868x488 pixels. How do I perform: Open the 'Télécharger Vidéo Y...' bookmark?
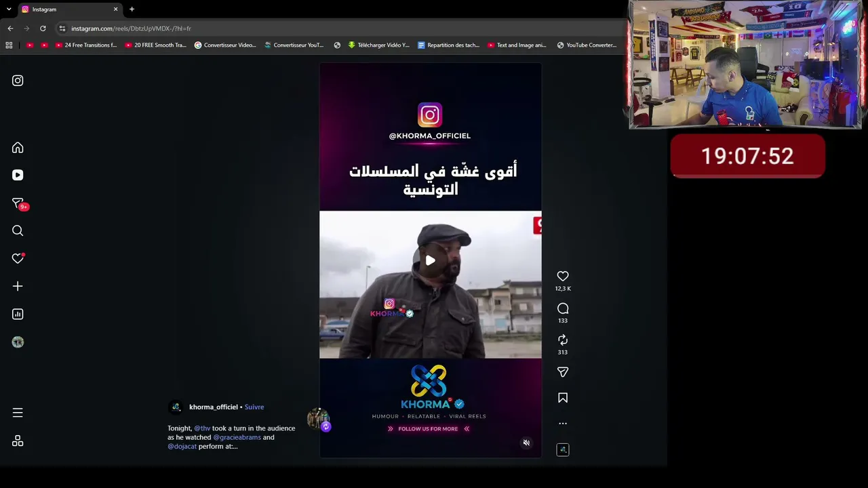click(378, 45)
